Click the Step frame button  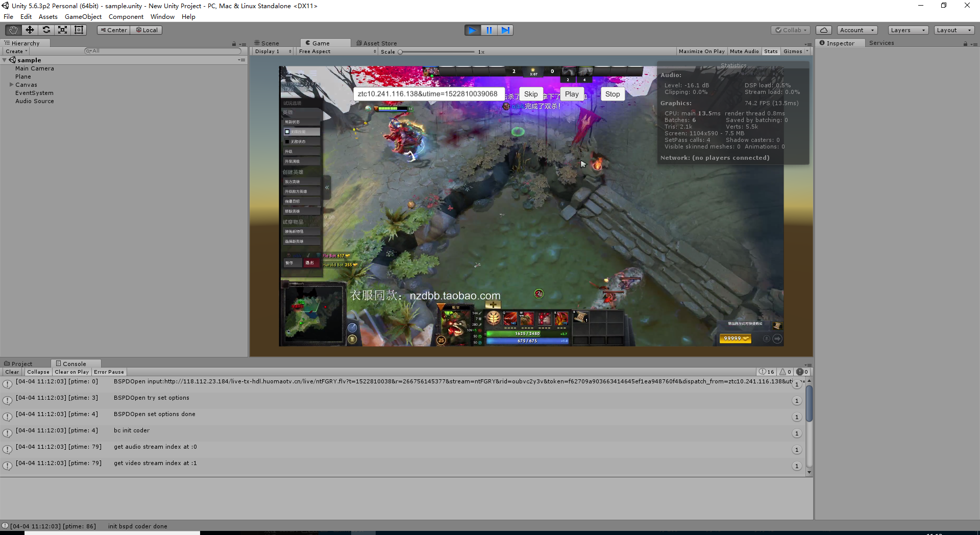[x=505, y=30]
